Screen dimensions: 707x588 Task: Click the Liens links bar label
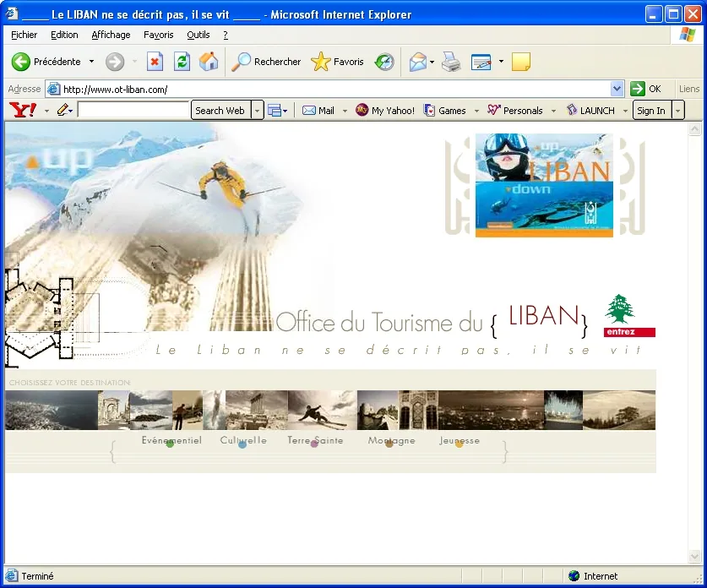[689, 89]
